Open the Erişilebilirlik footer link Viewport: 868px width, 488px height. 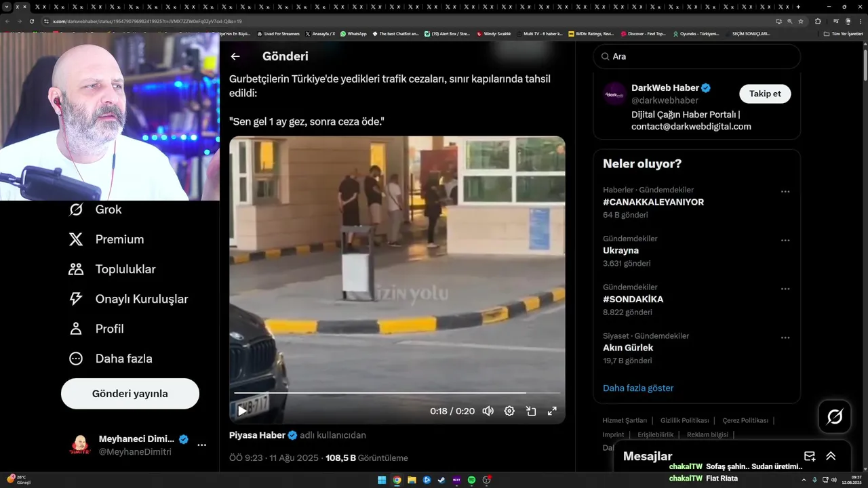[656, 434]
